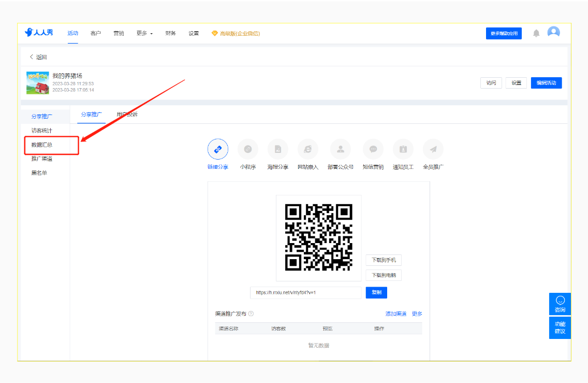Screen dimensions: 588x383
Task: Select the 网站嵌入 website embed icon
Action: coord(308,149)
